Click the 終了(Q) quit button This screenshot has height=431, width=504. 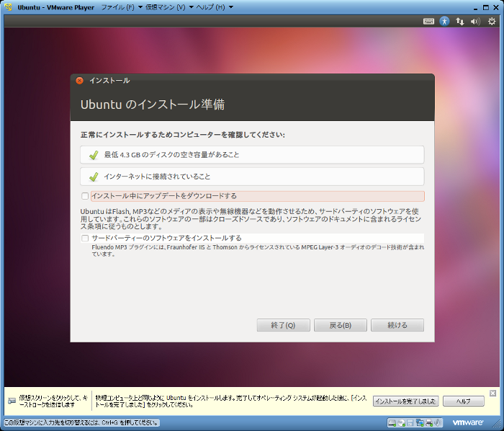[x=283, y=325]
